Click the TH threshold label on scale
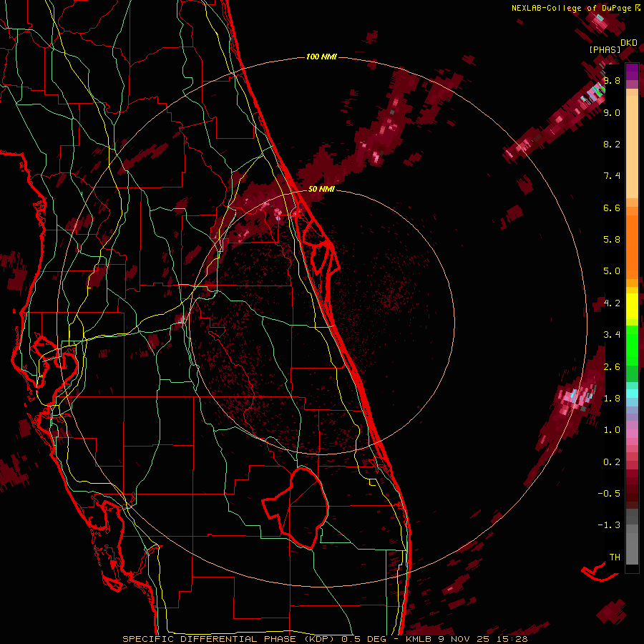Screen dimensions: 644x644 615,557
